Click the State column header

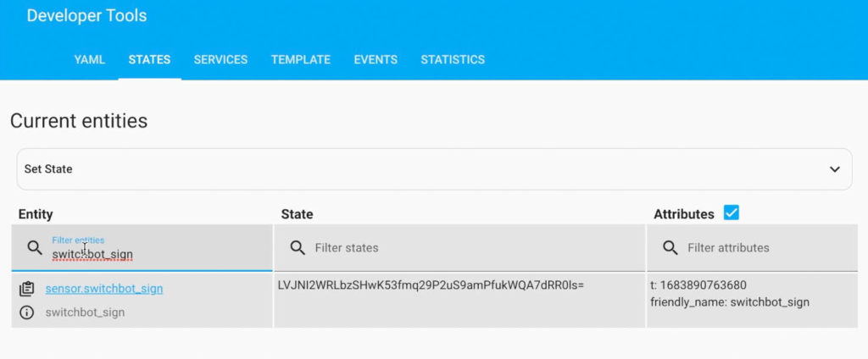click(x=297, y=214)
